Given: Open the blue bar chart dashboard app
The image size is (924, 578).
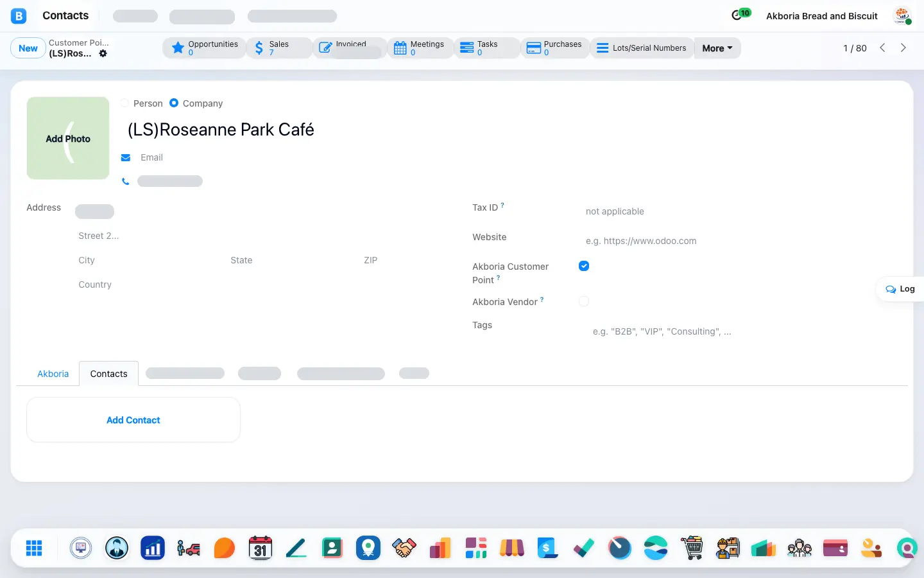Looking at the screenshot, I should (x=153, y=548).
